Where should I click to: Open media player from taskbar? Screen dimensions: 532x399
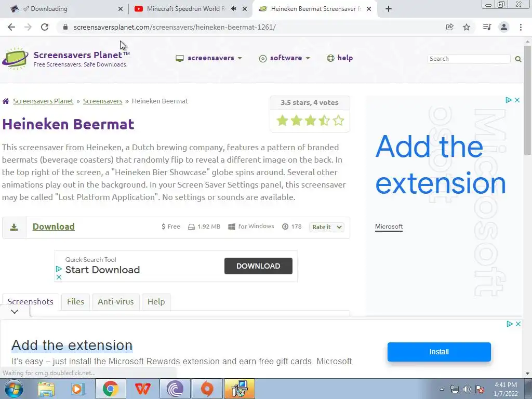tap(78, 389)
